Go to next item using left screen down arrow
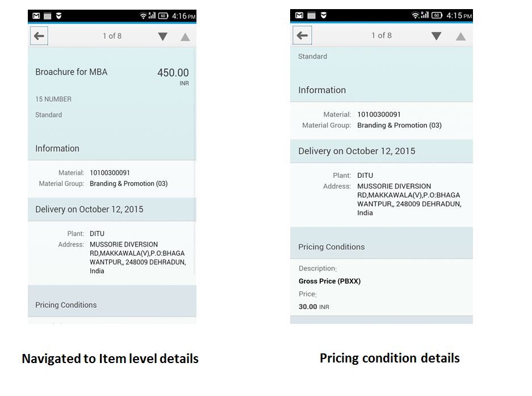 [x=163, y=36]
